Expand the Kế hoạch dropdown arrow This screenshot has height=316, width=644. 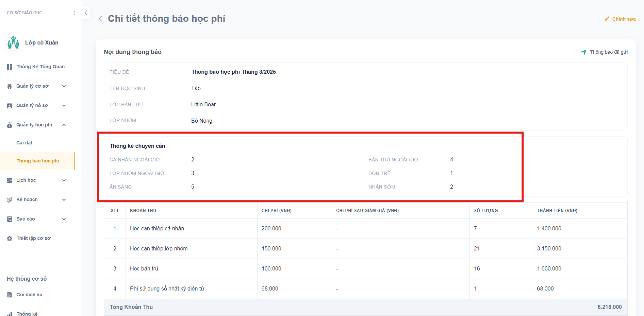(64, 200)
